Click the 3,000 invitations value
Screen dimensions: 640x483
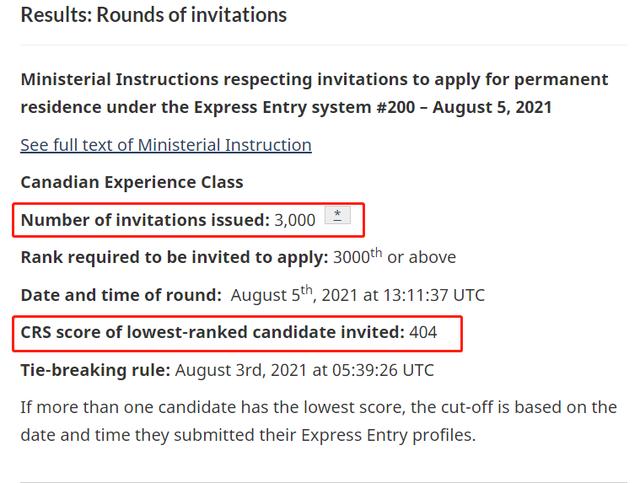(295, 219)
